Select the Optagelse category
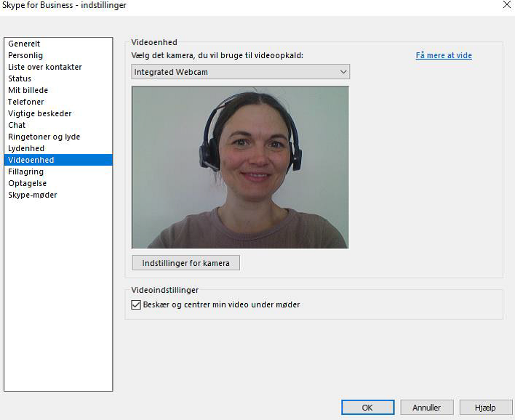Viewport: 515px width, 420px height. [58, 183]
